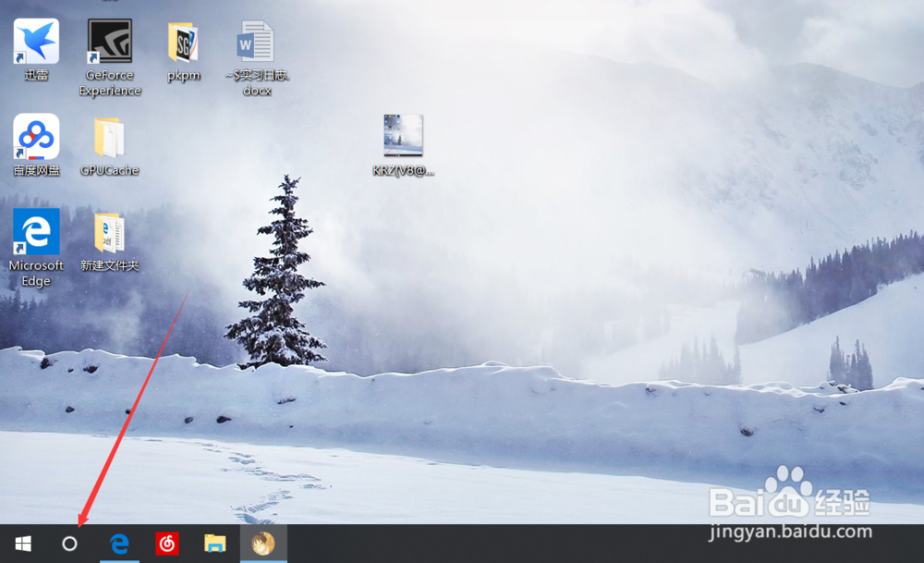This screenshot has width=924, height=563.
Task: Select the 新建文件夹 folder icon
Action: tap(110, 233)
